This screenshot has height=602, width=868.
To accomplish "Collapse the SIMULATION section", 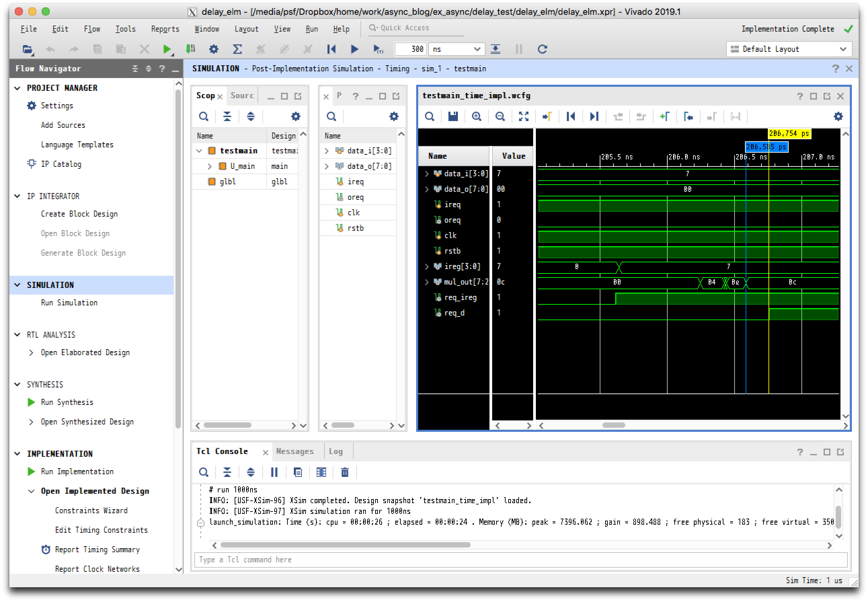I will (17, 285).
